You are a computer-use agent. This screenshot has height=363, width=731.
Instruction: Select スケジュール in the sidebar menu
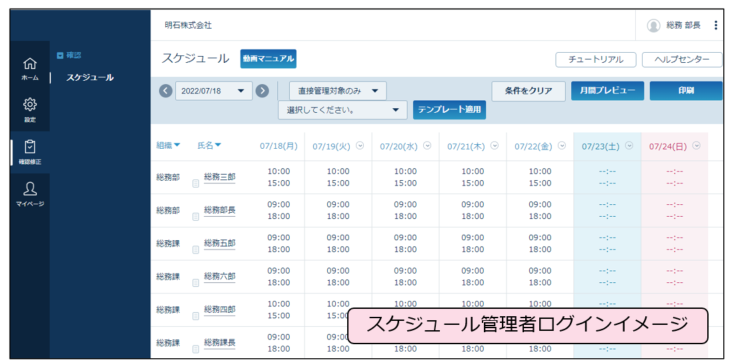point(90,78)
